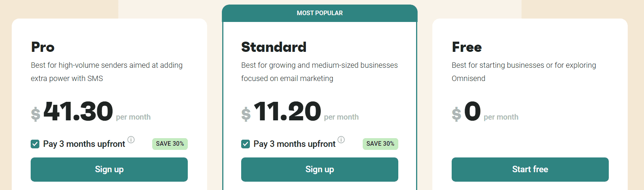Click the 0 price on Free plan
This screenshot has height=190, width=644.
pos(472,112)
